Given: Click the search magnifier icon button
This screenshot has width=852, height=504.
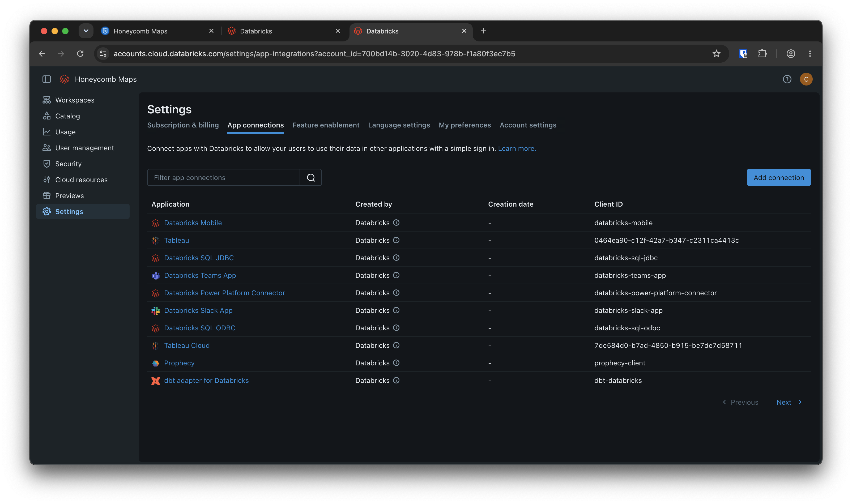Looking at the screenshot, I should coord(310,177).
